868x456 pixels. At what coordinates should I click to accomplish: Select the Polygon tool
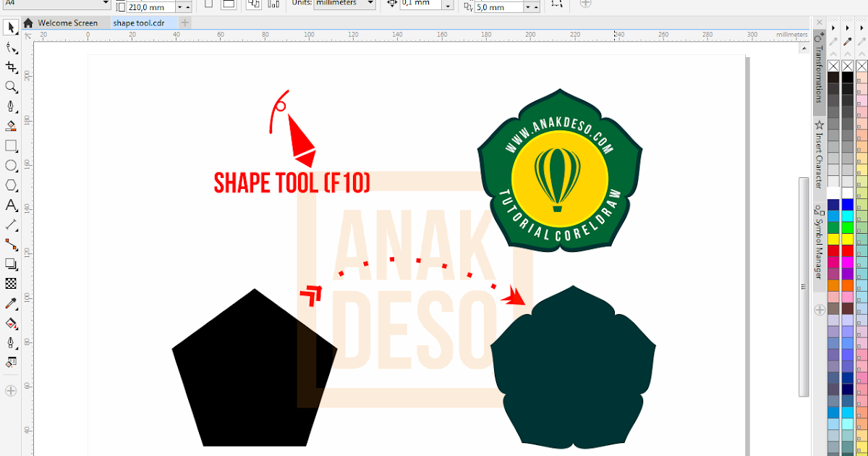11,185
